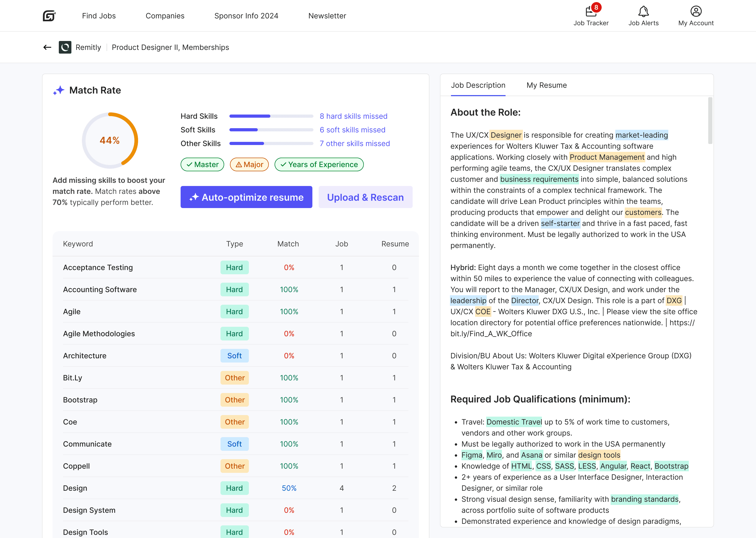756x538 pixels.
Task: Open the Find Jobs menu
Action: pyautogui.click(x=99, y=15)
